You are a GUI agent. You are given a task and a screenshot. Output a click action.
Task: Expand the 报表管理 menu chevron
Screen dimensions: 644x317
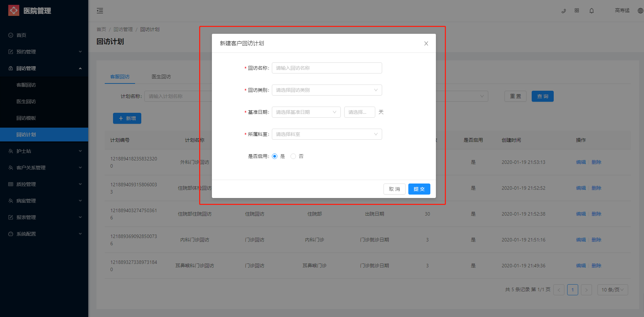(80, 217)
